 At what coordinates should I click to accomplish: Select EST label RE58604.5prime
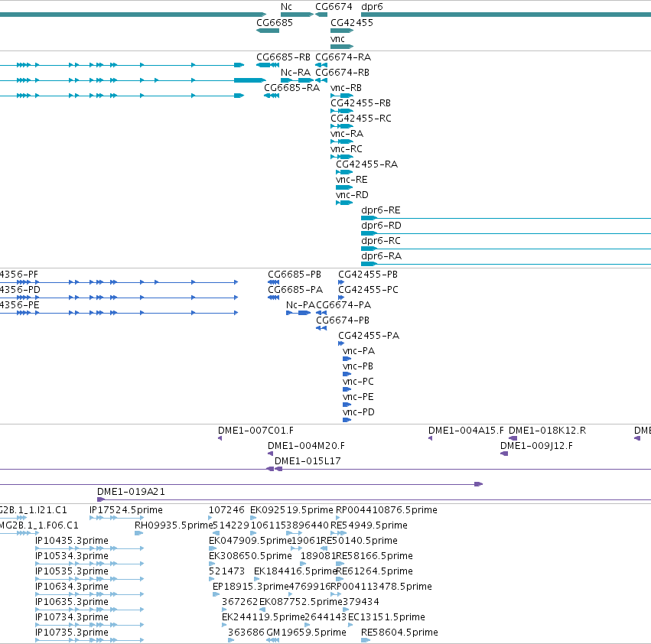click(399, 632)
